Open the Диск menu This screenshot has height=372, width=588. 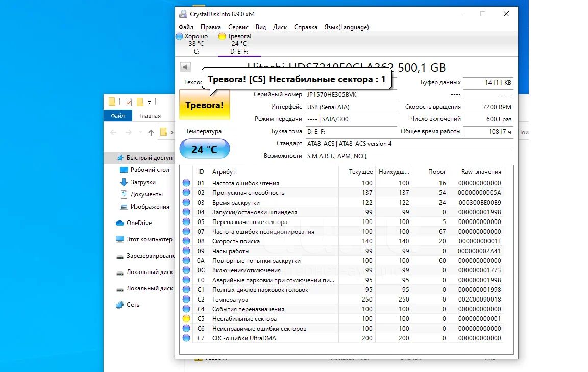click(x=280, y=27)
